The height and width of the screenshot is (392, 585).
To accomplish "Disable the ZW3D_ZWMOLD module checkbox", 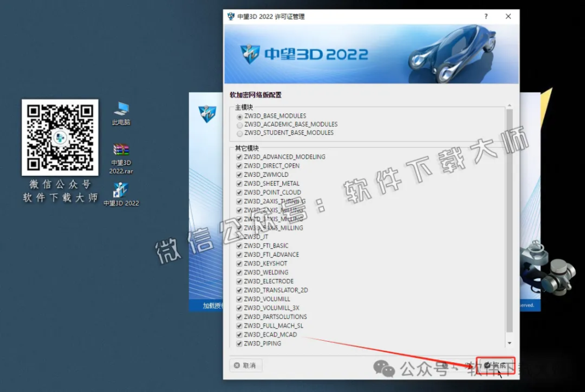I will [x=239, y=174].
